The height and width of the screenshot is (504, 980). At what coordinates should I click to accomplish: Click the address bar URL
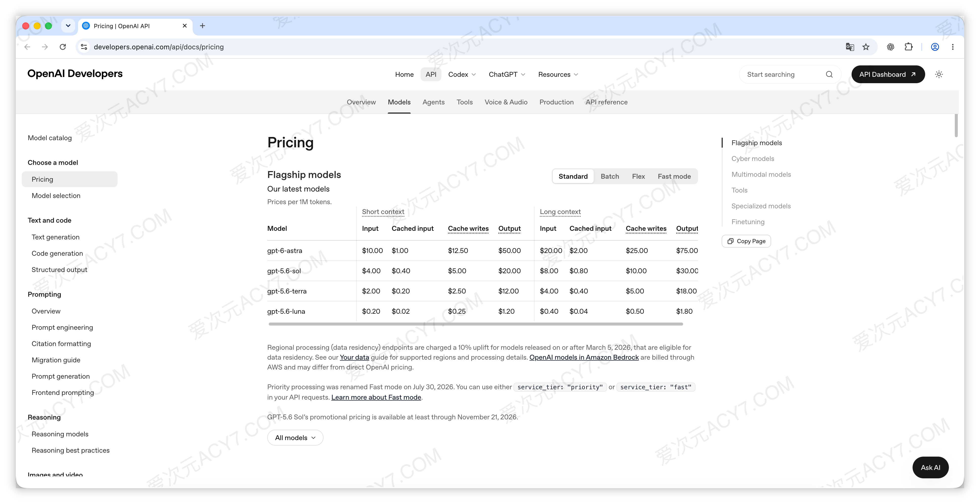click(159, 47)
